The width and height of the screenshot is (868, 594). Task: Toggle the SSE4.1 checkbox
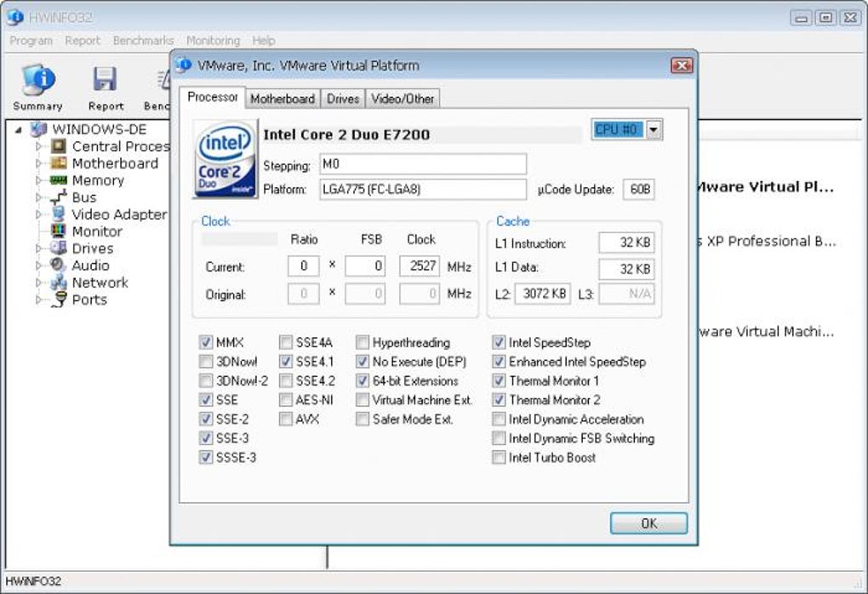pyautogui.click(x=286, y=362)
